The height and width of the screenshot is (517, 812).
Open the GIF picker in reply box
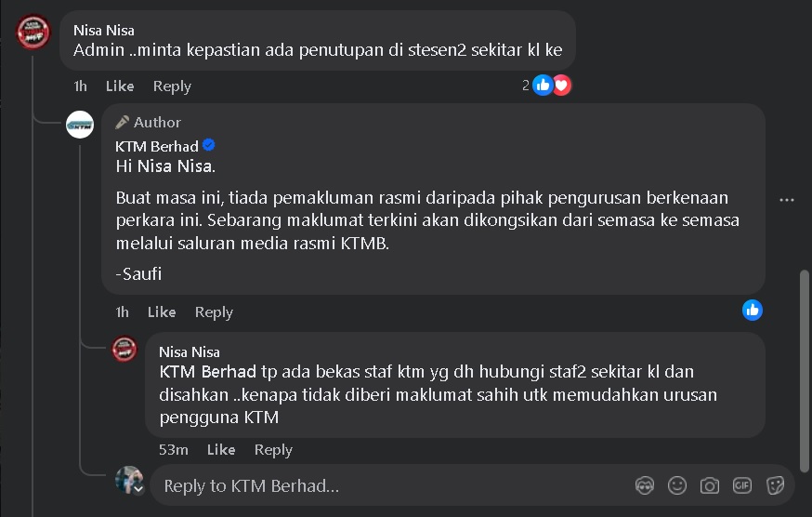(741, 485)
